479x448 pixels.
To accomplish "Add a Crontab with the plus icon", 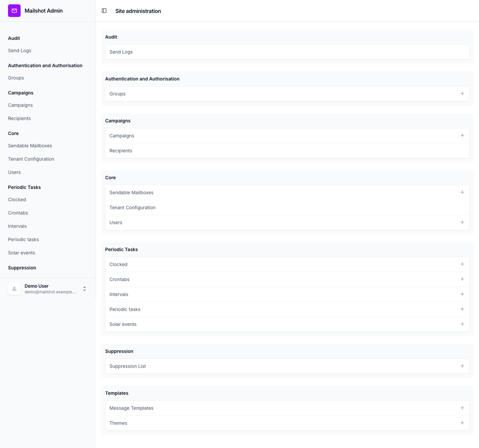I will tap(462, 279).
